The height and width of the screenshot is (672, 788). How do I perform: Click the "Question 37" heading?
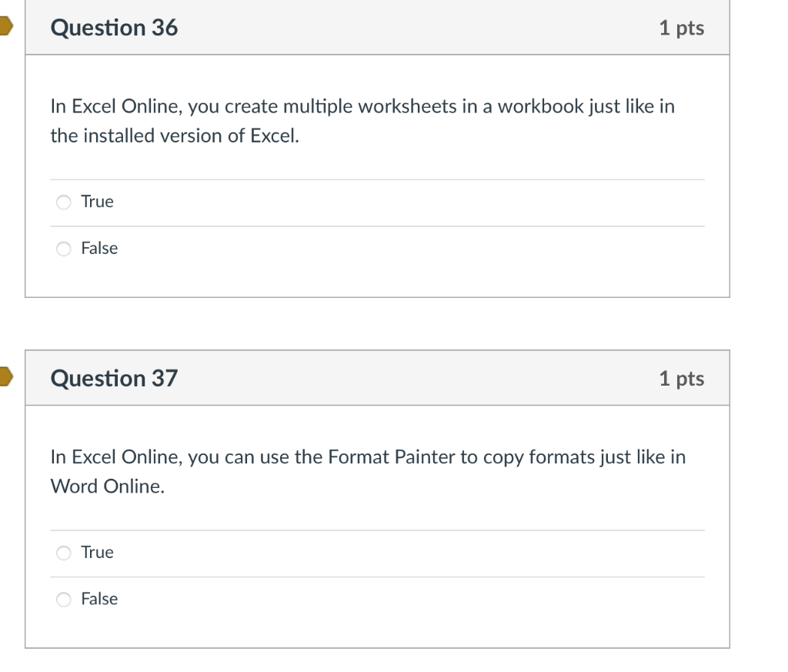pos(114,379)
